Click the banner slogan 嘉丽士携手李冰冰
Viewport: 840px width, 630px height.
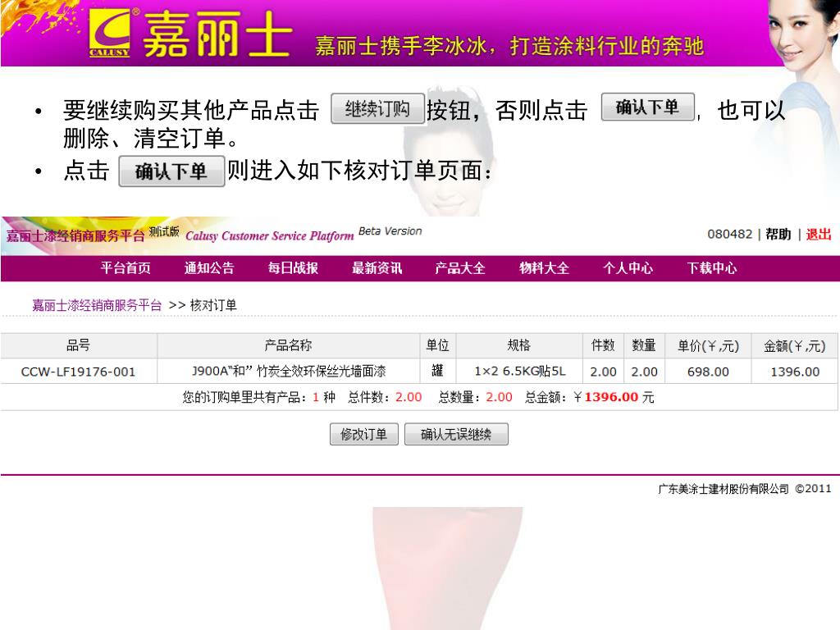[x=401, y=46]
